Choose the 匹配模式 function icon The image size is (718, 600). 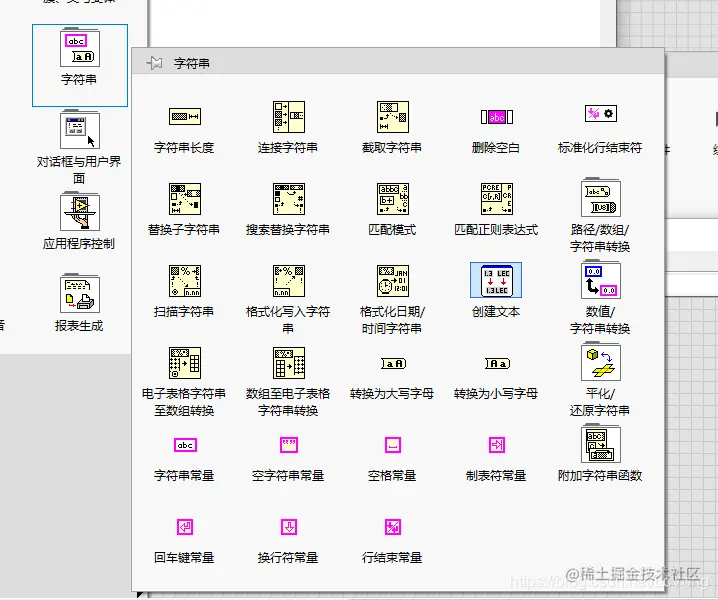(x=392, y=199)
